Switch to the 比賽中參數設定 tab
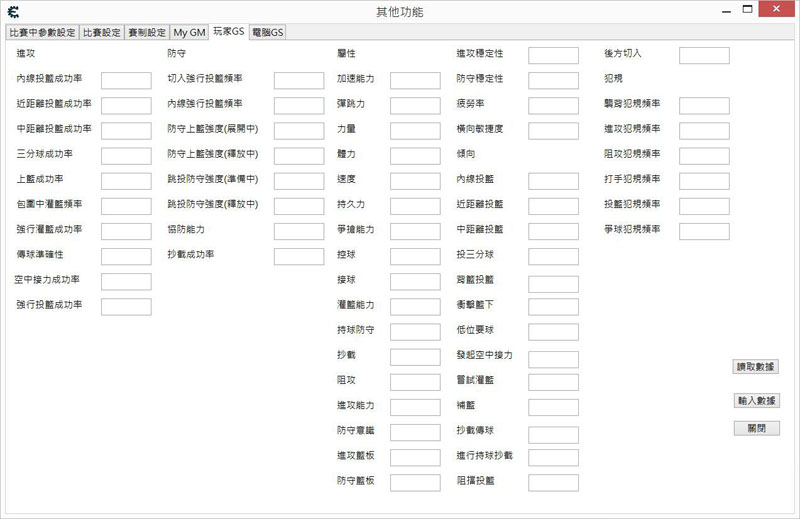Screen dimensions: 800x519 [x=42, y=32]
